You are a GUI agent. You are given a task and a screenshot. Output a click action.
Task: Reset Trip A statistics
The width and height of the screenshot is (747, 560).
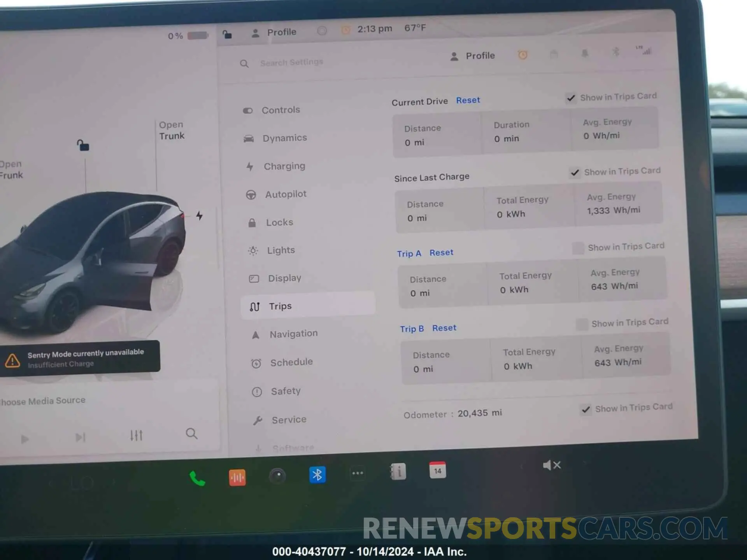pos(441,253)
